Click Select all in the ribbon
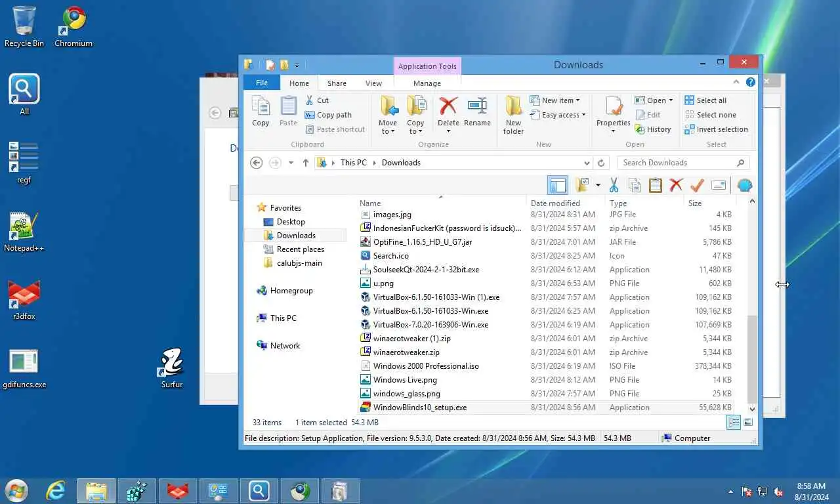Screen dimensions: 840x504 click(x=705, y=100)
